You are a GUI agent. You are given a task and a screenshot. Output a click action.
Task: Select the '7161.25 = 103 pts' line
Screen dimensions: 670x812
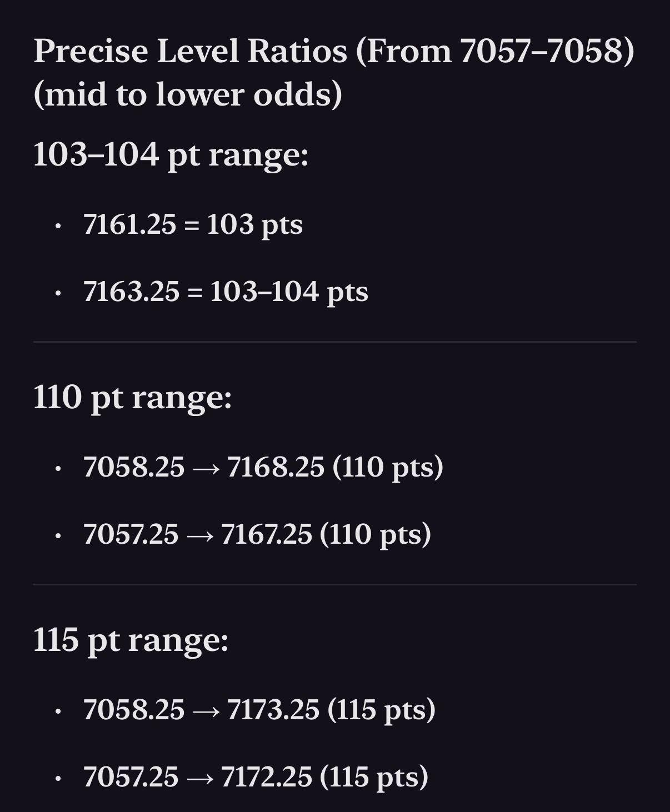[193, 224]
